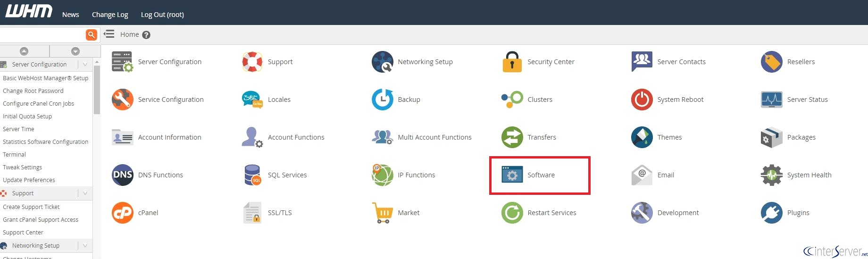Open Basic WebHost Manager Setup link
Image resolution: width=868 pixels, height=259 pixels.
pyautogui.click(x=45, y=78)
